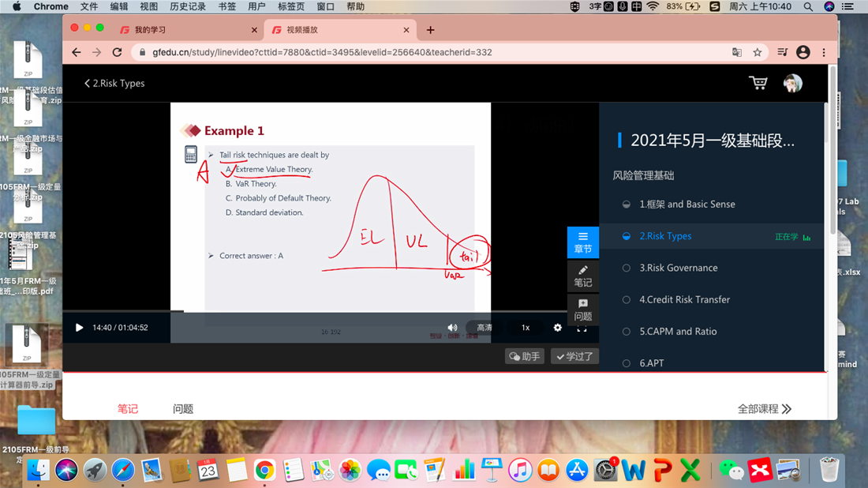Screen dimensions: 868x488
Task: Open the Apple menu
Action: 17,6
